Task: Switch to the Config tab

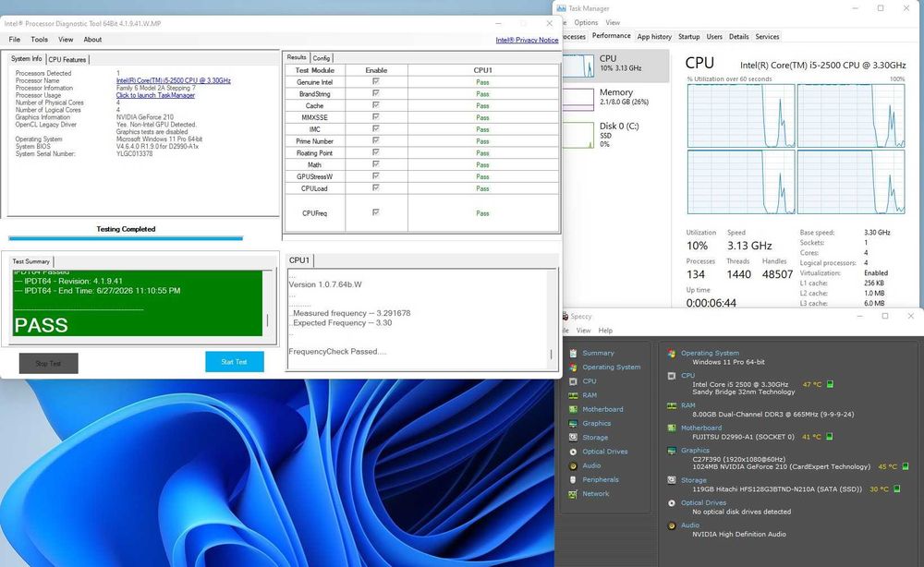Action: click(322, 57)
